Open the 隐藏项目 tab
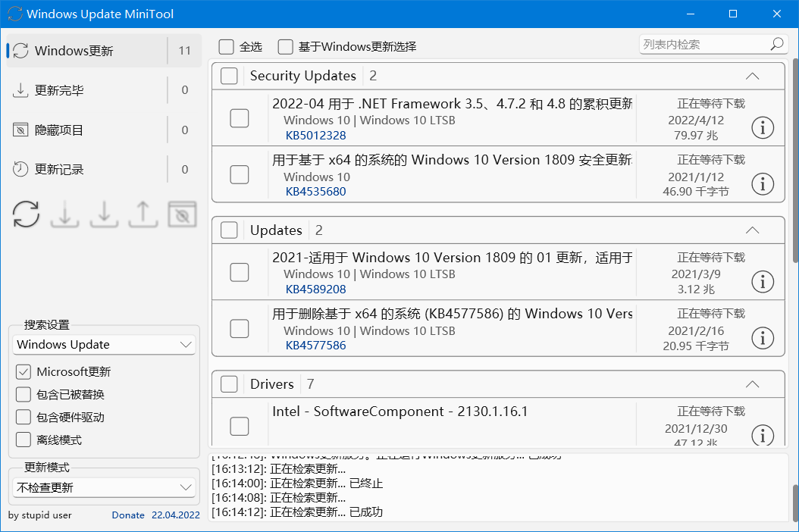 (x=104, y=130)
